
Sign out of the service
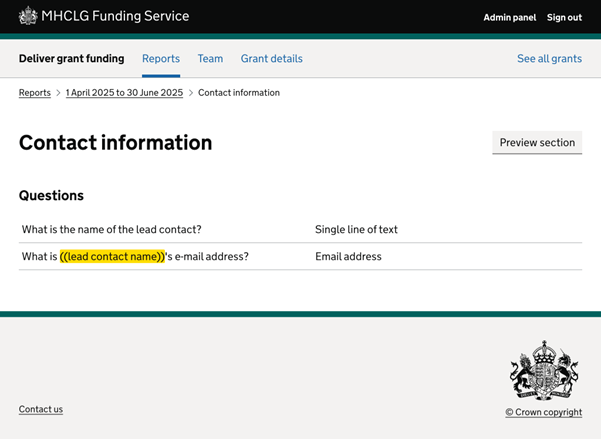coord(564,17)
